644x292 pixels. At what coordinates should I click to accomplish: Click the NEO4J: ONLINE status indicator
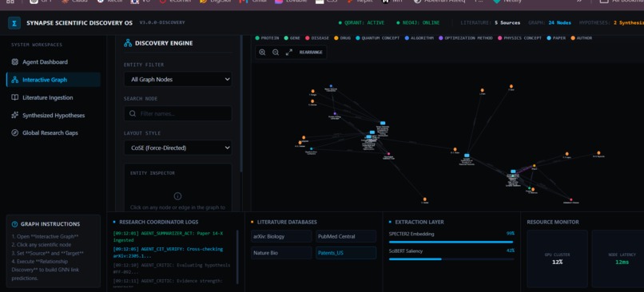(418, 23)
